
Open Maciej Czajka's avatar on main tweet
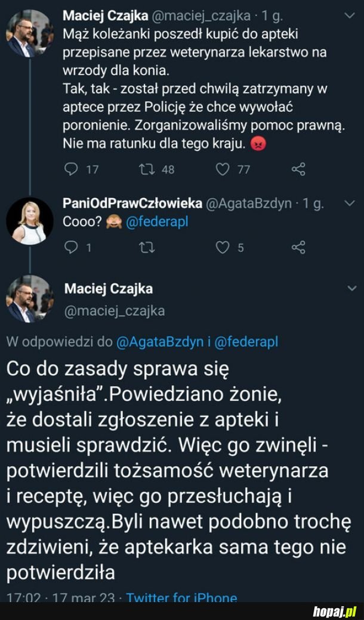[29, 298]
